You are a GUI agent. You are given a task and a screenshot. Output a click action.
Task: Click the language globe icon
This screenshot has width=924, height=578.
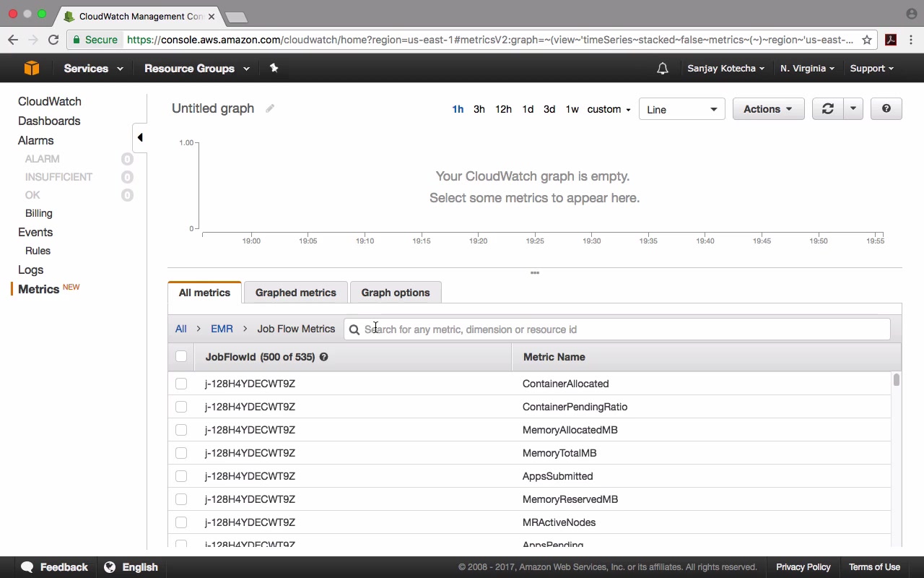(x=110, y=567)
